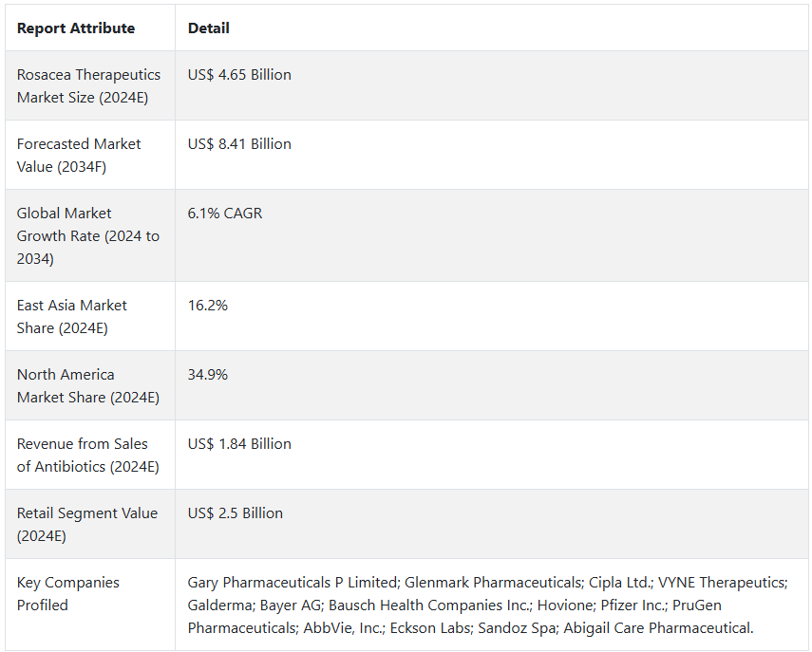Viewport: 812px width, 652px height.
Task: Select the East Asia Market Share cell
Action: [x=90, y=316]
